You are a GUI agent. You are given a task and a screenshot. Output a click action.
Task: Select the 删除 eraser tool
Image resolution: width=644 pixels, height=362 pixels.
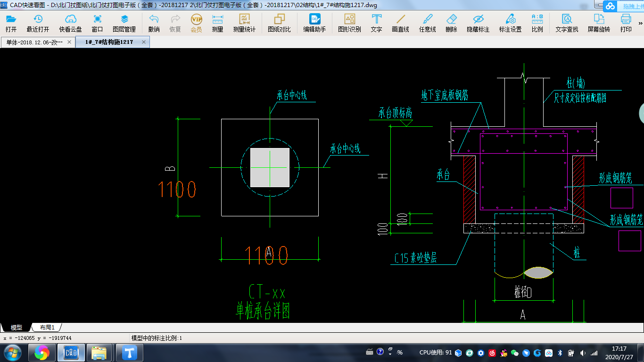pyautogui.click(x=451, y=22)
